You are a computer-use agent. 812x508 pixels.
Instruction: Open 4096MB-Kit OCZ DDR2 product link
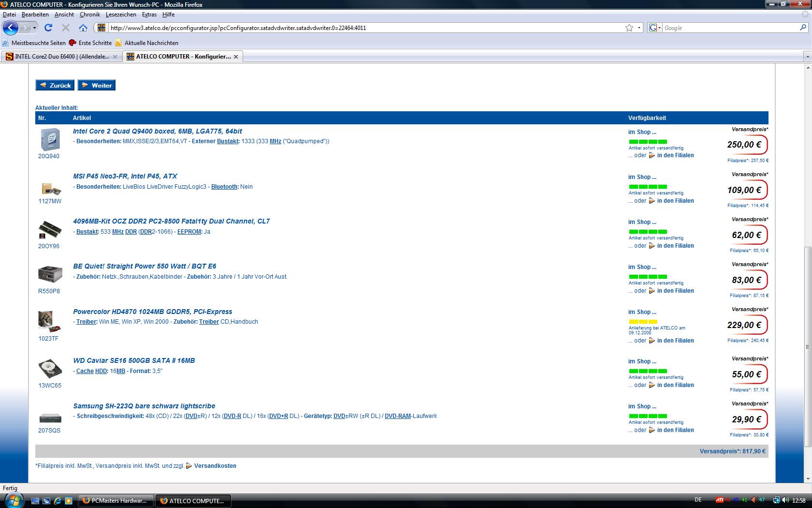pyautogui.click(x=171, y=221)
